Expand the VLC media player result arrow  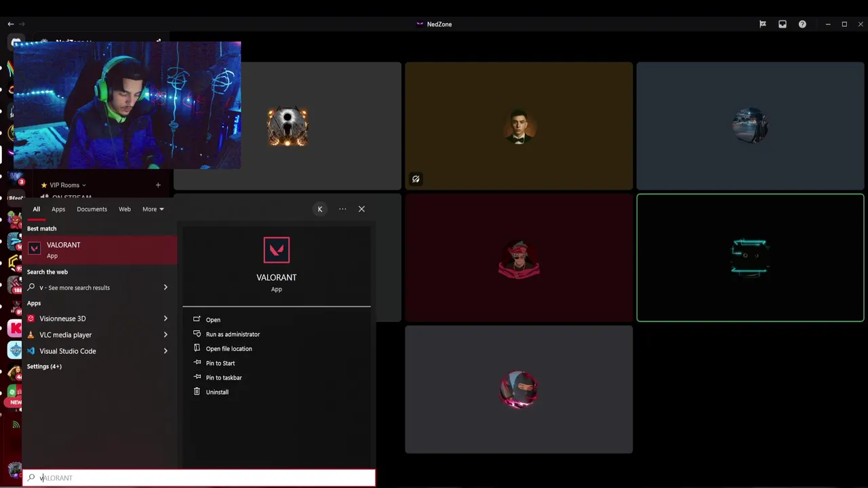point(165,335)
